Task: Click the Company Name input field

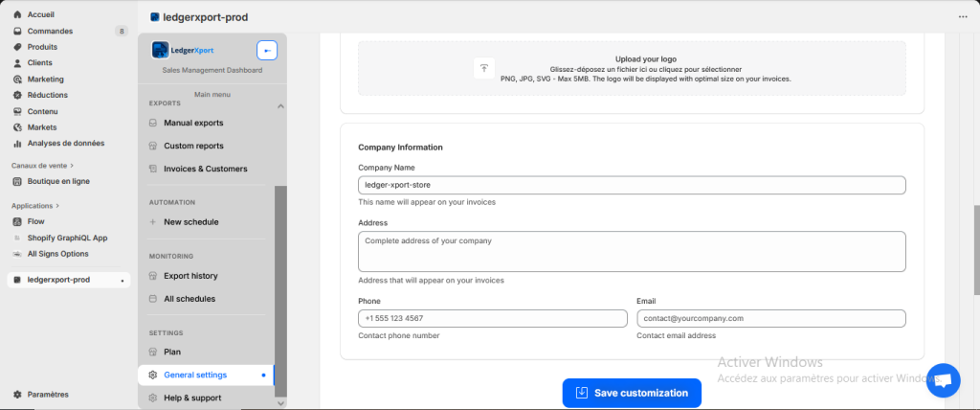Action: (x=632, y=185)
